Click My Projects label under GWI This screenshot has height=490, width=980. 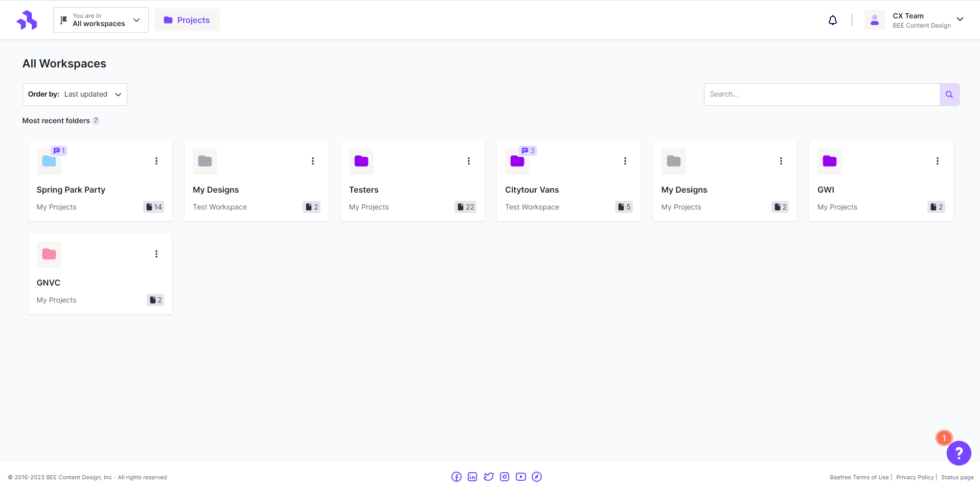pyautogui.click(x=837, y=207)
